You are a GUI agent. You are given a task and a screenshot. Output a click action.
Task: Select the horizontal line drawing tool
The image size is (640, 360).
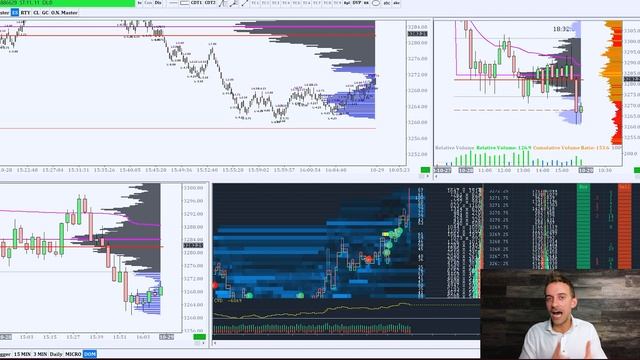coord(173,3)
